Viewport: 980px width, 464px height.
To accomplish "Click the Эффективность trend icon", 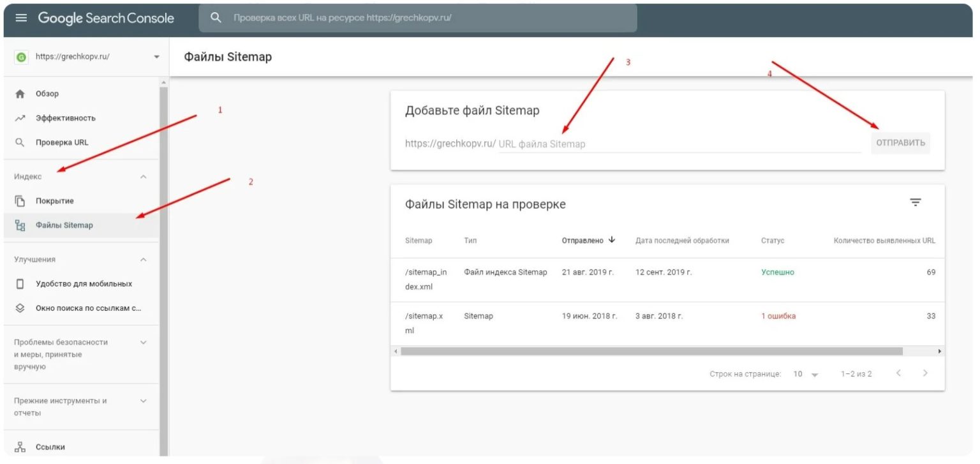I will pyautogui.click(x=20, y=118).
